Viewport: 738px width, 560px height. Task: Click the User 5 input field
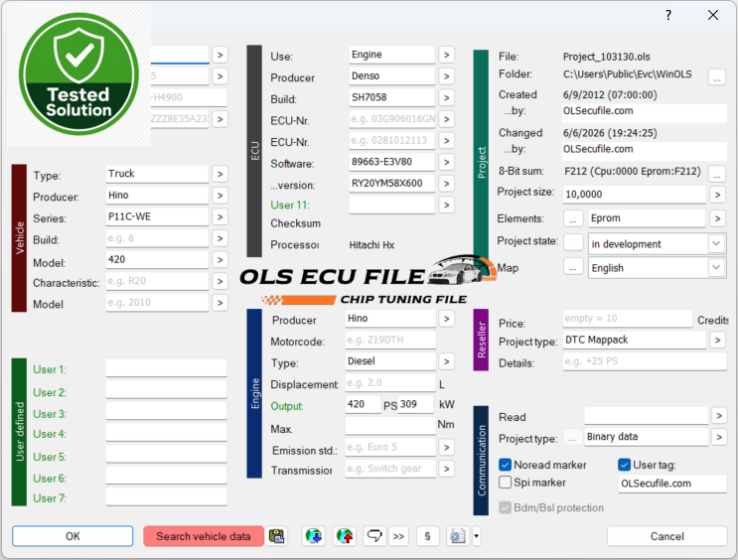click(x=166, y=454)
